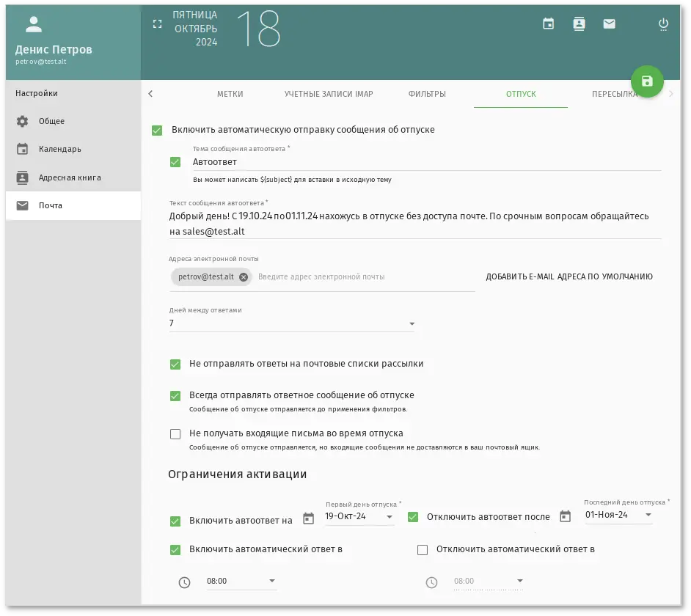Open the 'Дней между ответами' dropdown
The width and height of the screenshot is (691, 616).
coord(412,323)
